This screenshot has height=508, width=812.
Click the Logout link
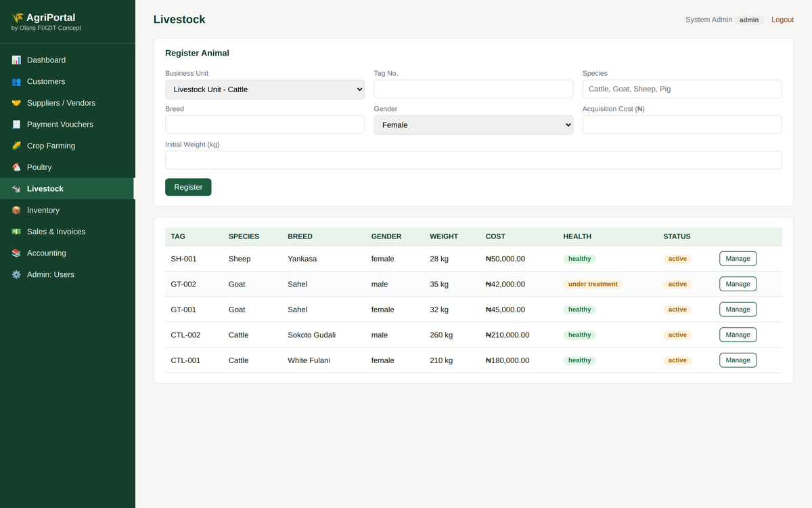pos(782,20)
